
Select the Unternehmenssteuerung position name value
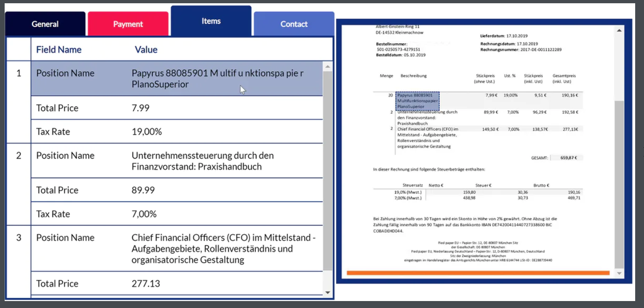tap(203, 161)
